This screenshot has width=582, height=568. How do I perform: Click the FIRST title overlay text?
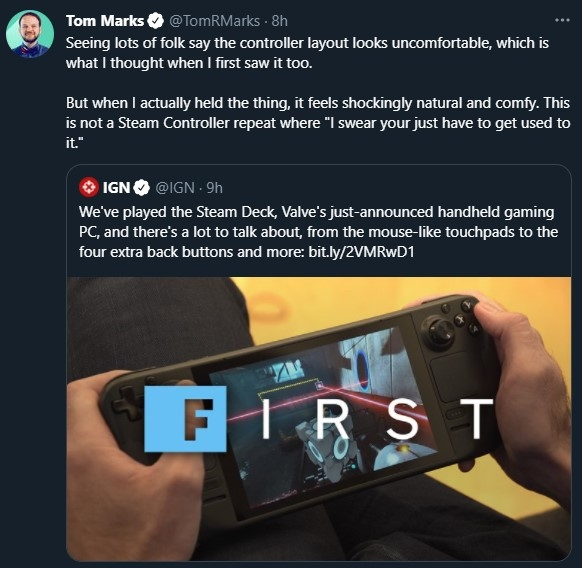tap(319, 419)
